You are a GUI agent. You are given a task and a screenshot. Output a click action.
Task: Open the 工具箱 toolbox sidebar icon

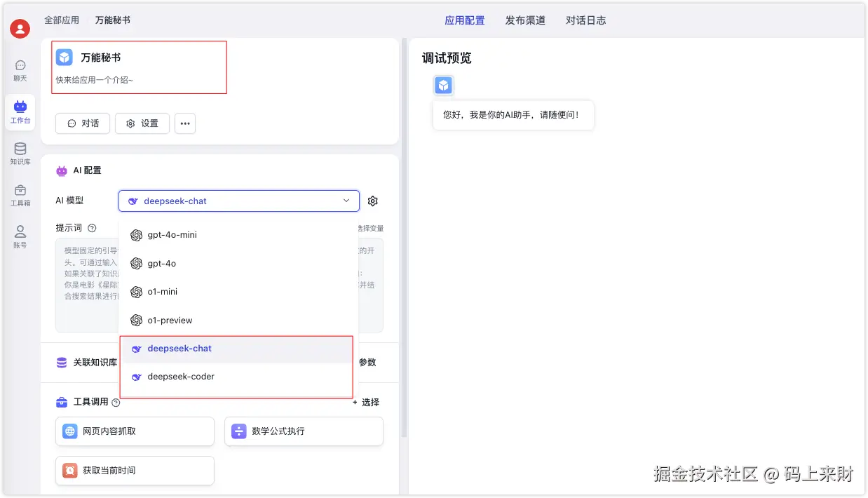coord(20,196)
